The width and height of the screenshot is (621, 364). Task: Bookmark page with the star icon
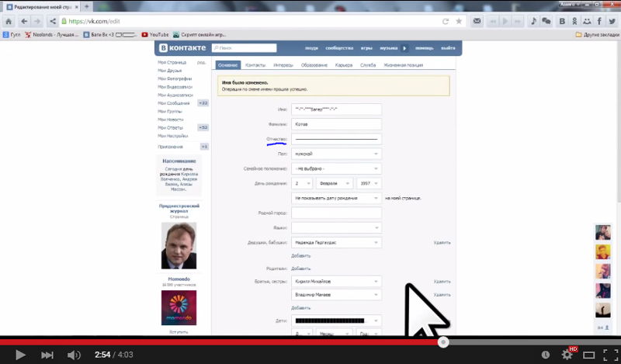point(459,22)
